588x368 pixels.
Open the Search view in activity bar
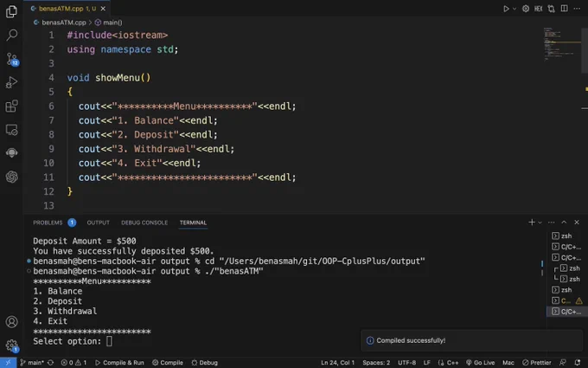(11, 35)
